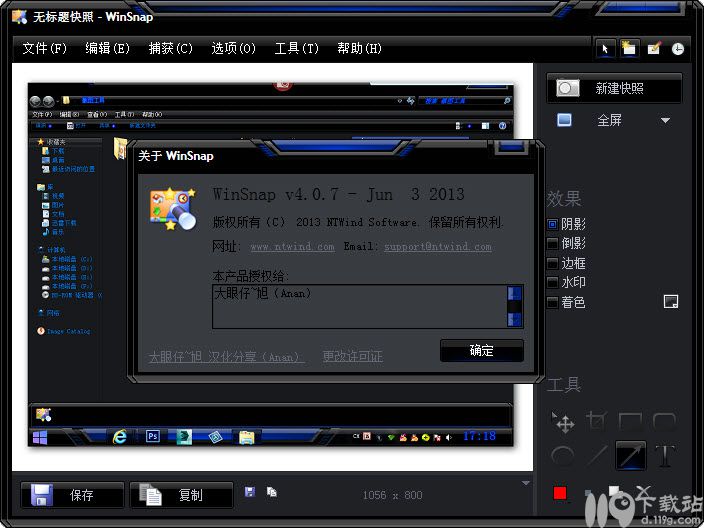Click the 17:18 clock in captured taskbar
Image resolution: width=704 pixels, height=528 pixels.
(479, 436)
